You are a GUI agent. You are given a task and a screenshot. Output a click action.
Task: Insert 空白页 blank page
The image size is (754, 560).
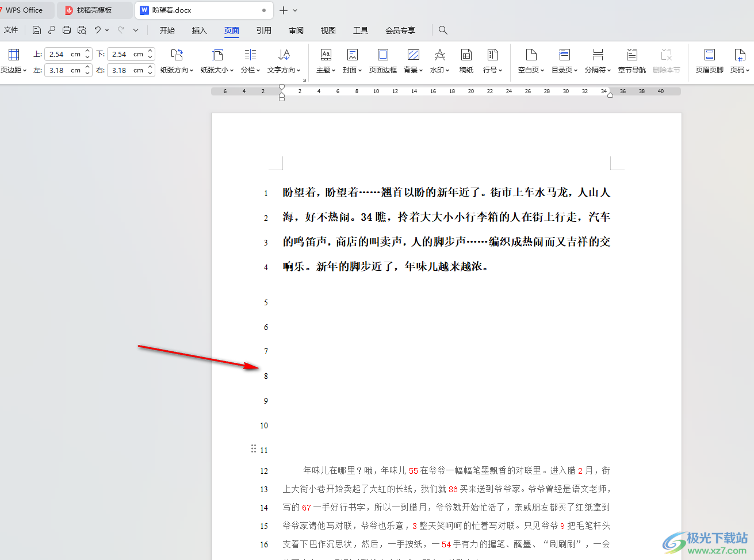531,62
